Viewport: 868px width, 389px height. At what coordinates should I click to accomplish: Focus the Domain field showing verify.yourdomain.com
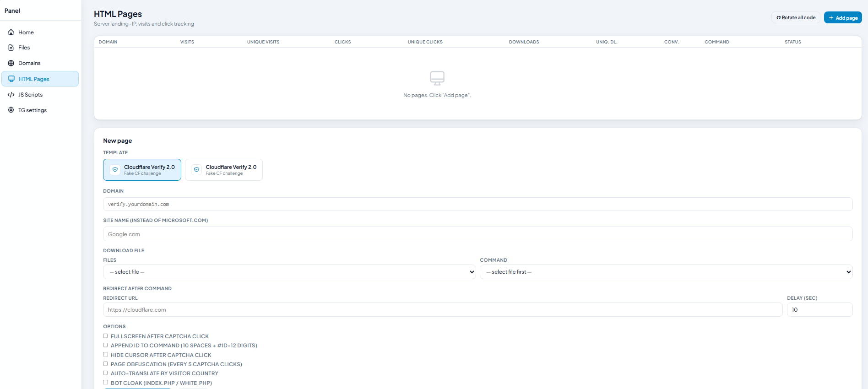[x=477, y=204]
